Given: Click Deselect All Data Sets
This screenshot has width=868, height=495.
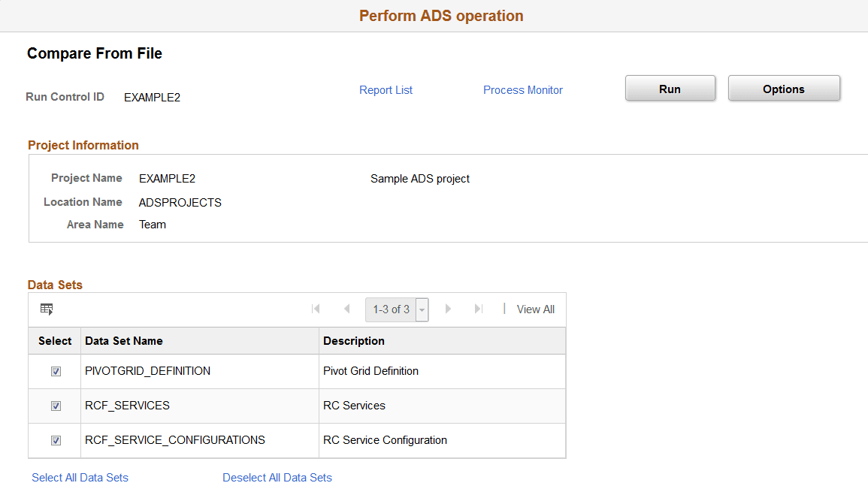Looking at the screenshot, I should click(x=277, y=477).
